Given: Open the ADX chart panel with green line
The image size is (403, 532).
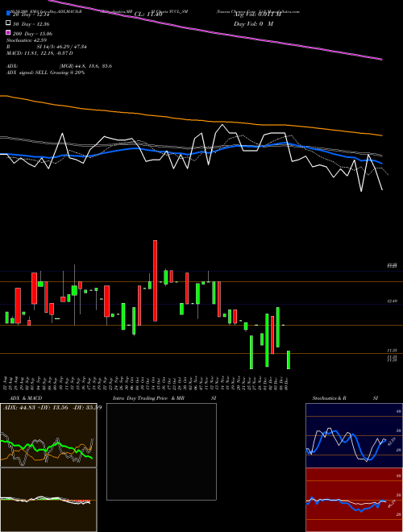Looking at the screenshot, I should [x=48, y=435].
